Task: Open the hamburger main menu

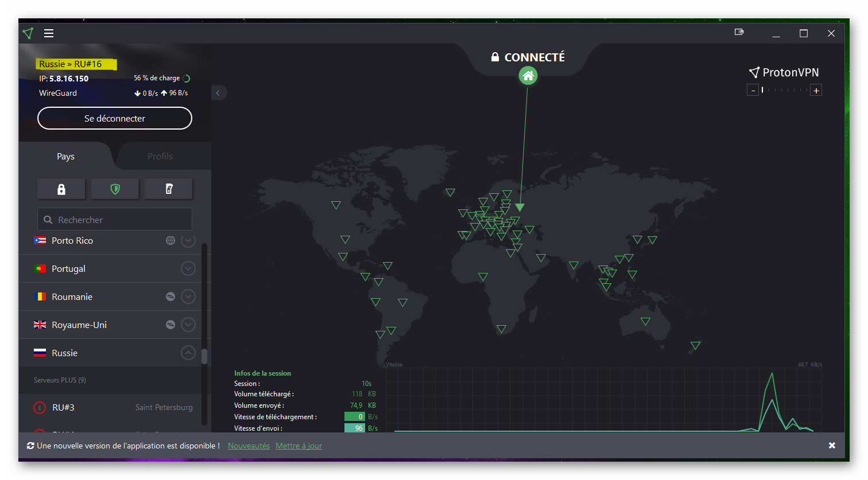Action: point(49,33)
